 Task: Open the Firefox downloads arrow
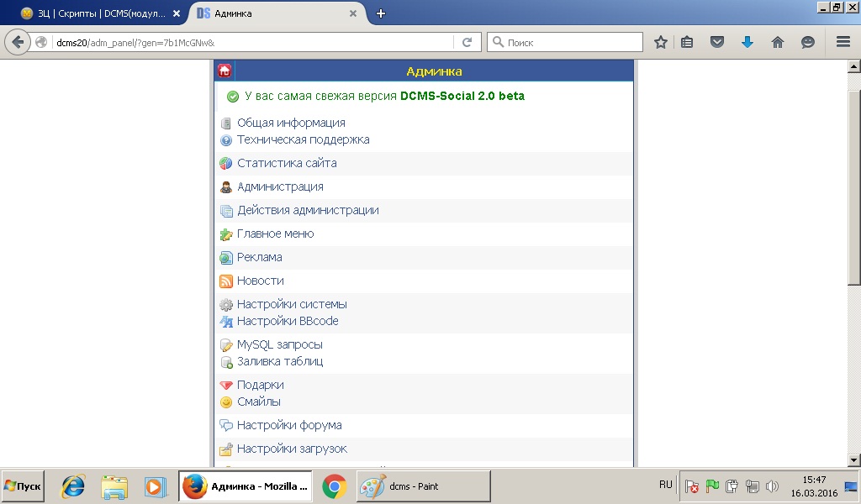747,42
